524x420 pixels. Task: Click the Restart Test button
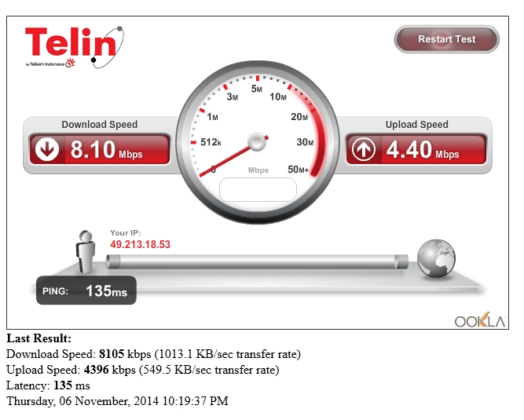point(446,39)
